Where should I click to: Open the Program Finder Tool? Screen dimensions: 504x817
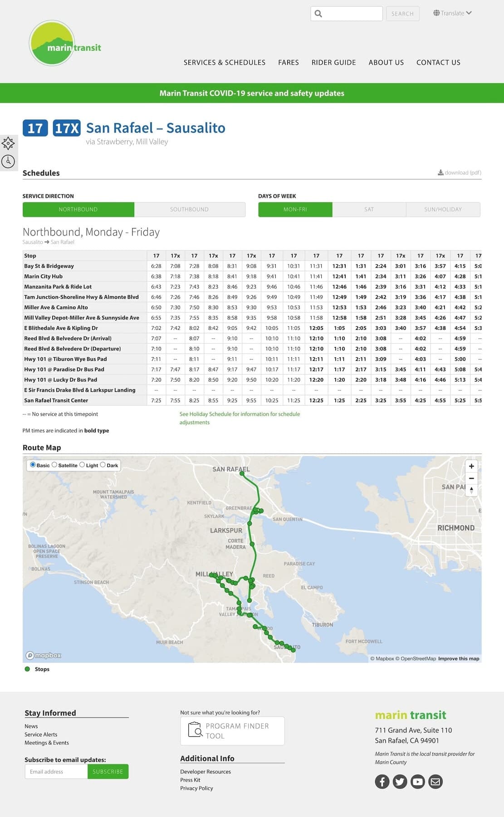click(x=232, y=731)
